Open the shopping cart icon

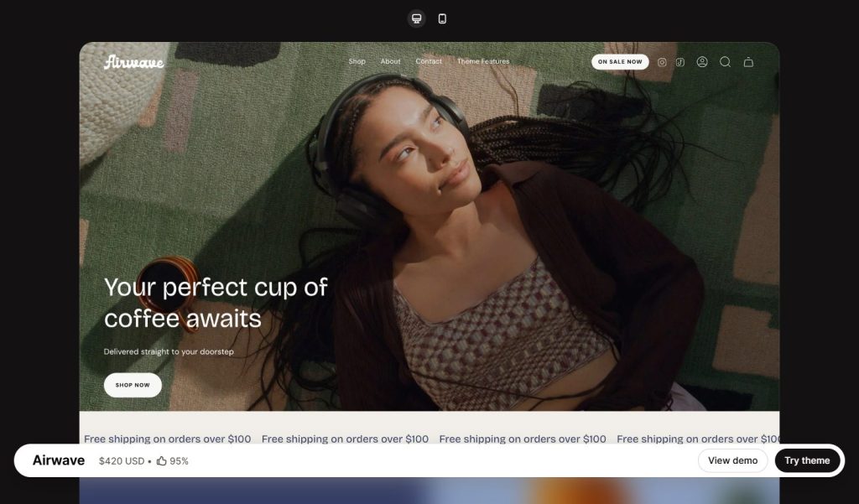[747, 61]
